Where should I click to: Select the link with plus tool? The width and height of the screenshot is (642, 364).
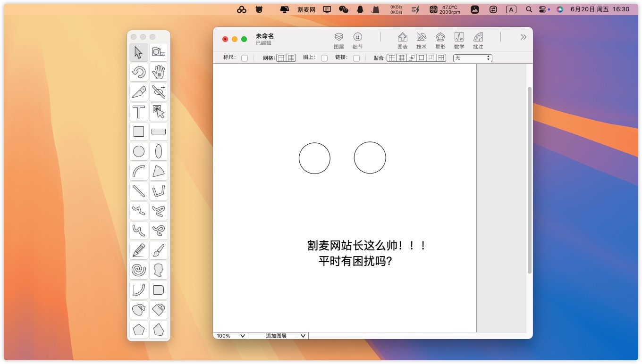159,92
